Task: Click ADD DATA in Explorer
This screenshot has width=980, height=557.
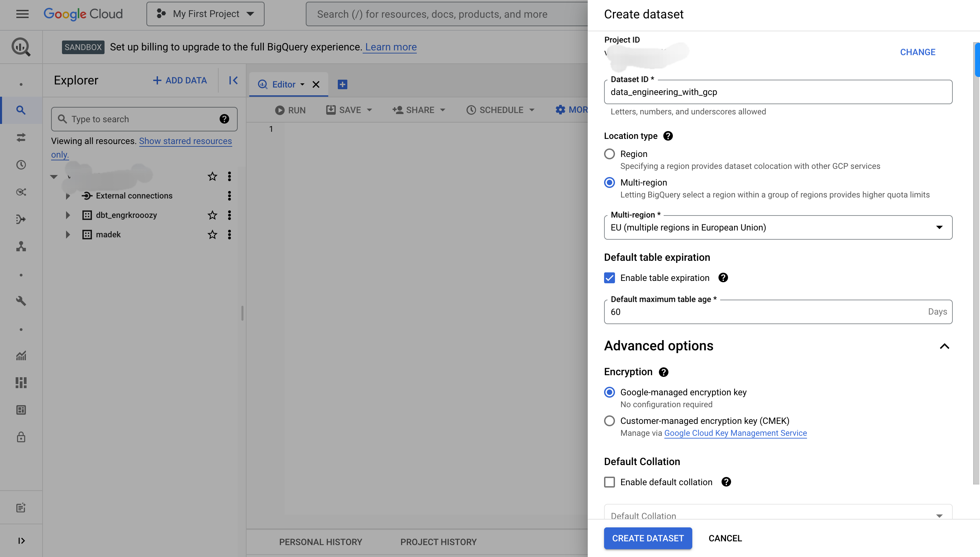Action: pos(180,80)
